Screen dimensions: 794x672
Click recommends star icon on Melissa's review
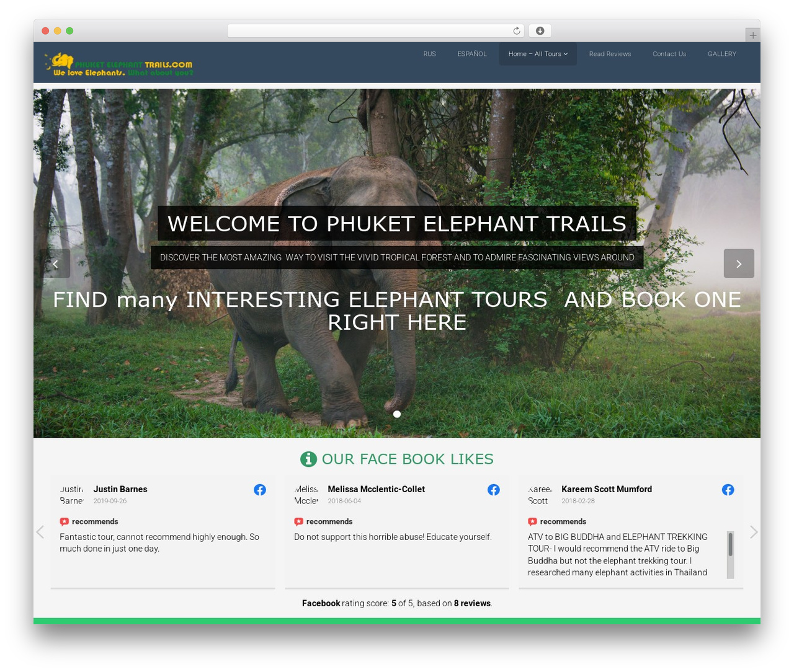pos(299,521)
